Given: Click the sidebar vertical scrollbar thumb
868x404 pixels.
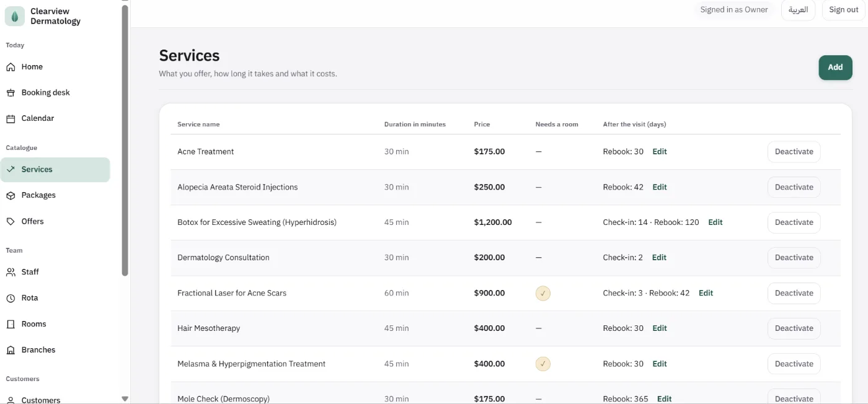Looking at the screenshot, I should (125, 140).
